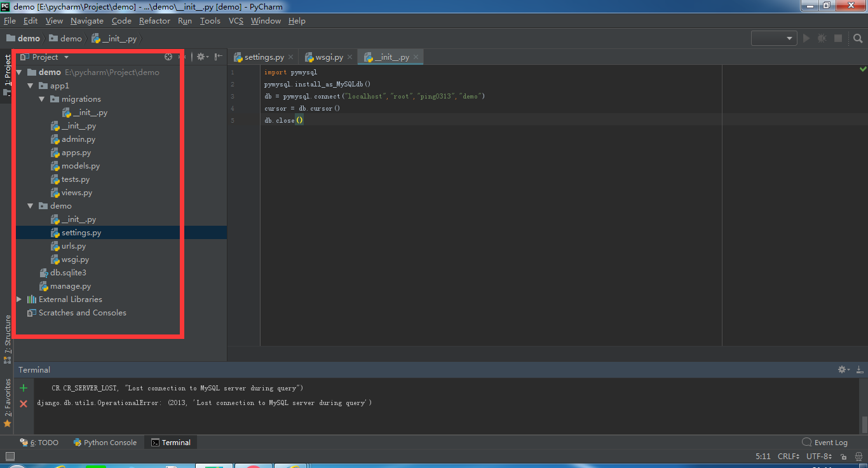
Task: Open Terminal panel gear settings
Action: [x=843, y=369]
